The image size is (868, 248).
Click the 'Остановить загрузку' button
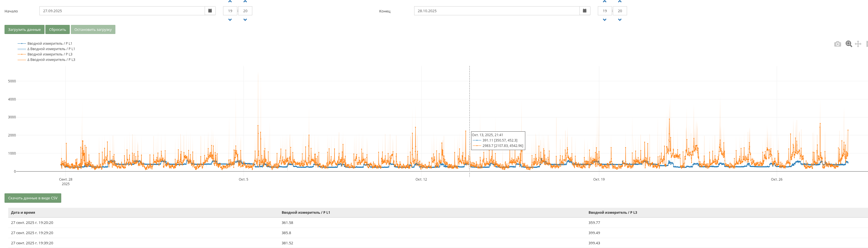pos(93,30)
